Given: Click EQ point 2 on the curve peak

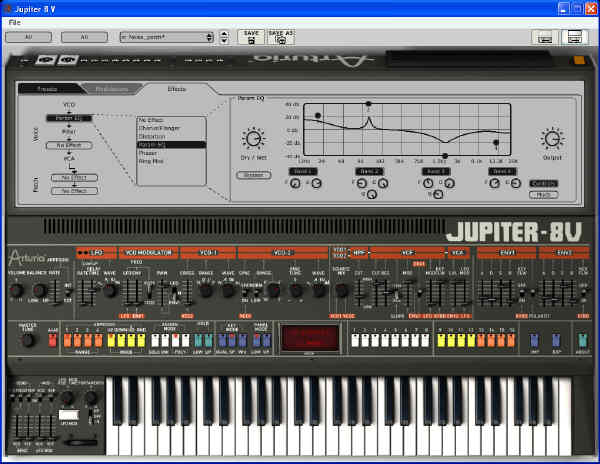Looking at the screenshot, I should pyautogui.click(x=368, y=104).
